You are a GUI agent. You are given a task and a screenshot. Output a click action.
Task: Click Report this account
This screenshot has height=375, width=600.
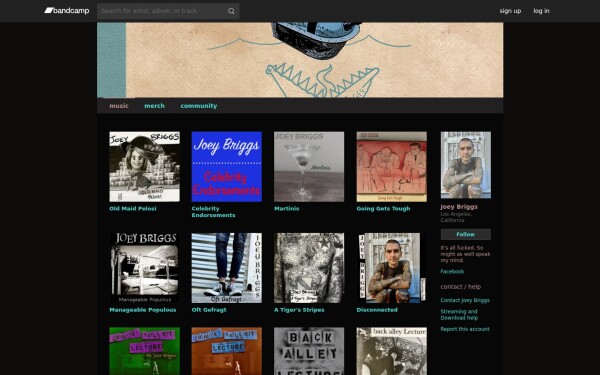pyautogui.click(x=465, y=329)
